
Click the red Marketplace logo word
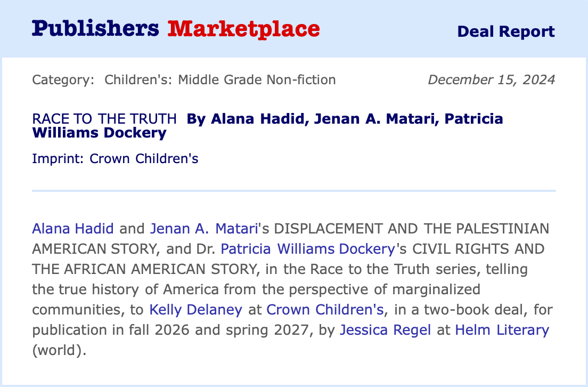(x=244, y=28)
